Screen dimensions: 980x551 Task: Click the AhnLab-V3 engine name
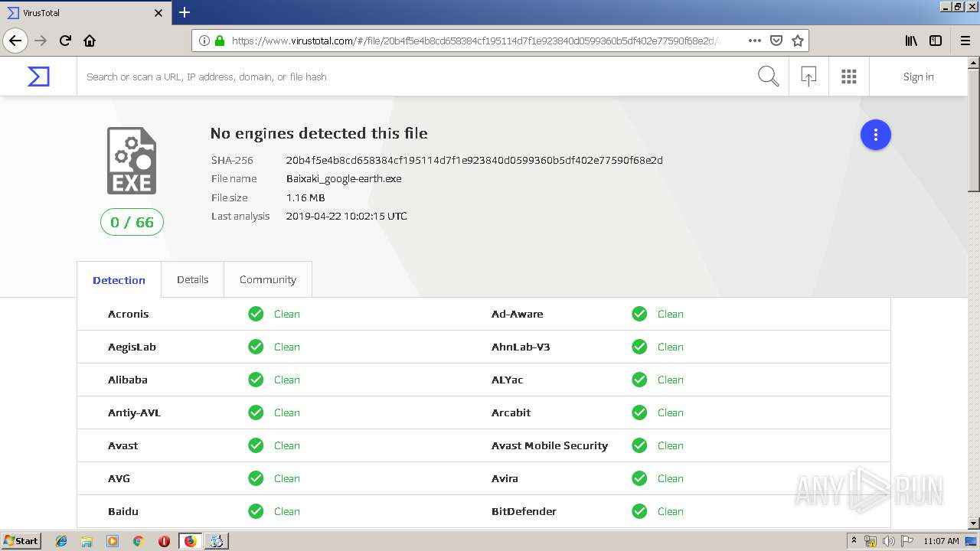(521, 347)
